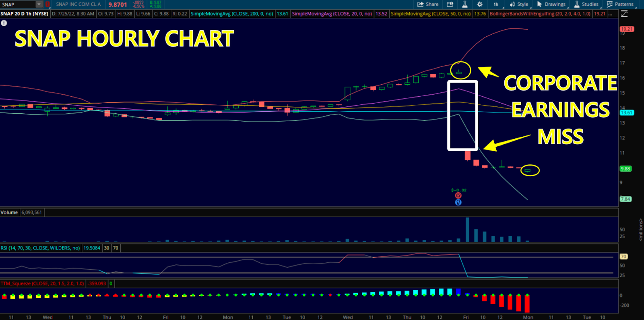Click the <millions> volume axis label

(640, 230)
